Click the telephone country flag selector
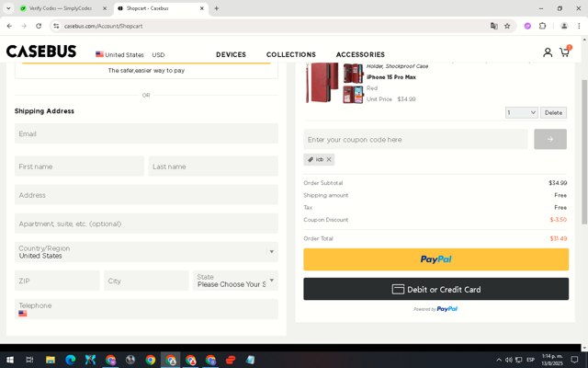 tap(22, 313)
